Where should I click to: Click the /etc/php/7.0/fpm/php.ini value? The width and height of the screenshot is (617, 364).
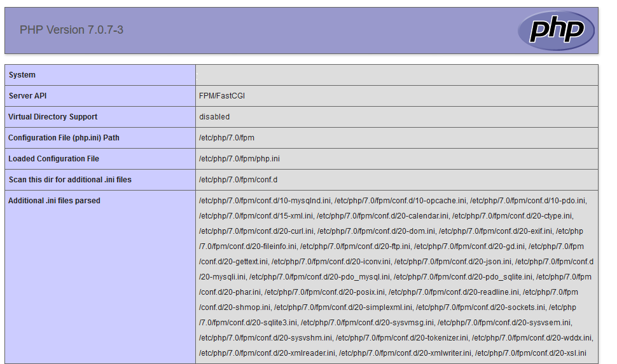point(239,159)
